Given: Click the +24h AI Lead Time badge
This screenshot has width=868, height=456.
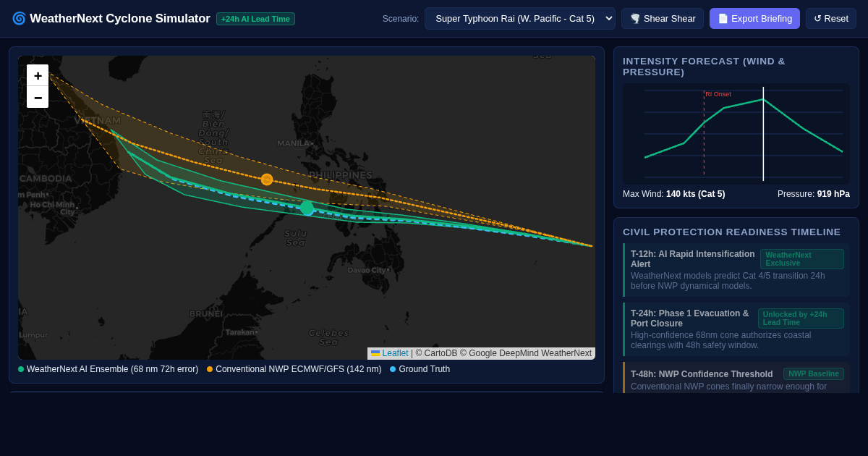Looking at the screenshot, I should pyautogui.click(x=255, y=19).
